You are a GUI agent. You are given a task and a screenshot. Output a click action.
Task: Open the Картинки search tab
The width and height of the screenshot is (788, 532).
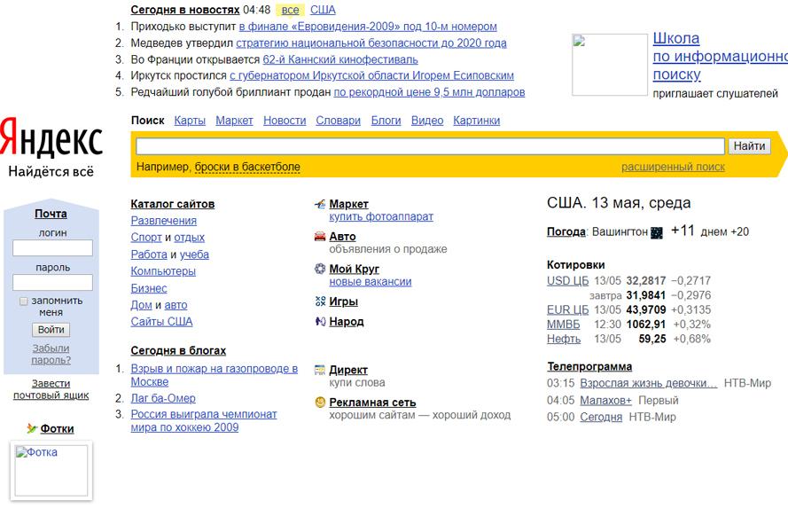point(476,121)
